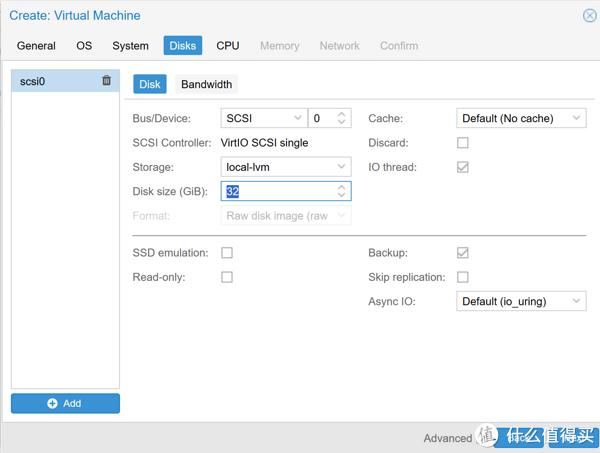Decrease disk size with the down arrow
The height and width of the screenshot is (453, 600).
coord(343,195)
